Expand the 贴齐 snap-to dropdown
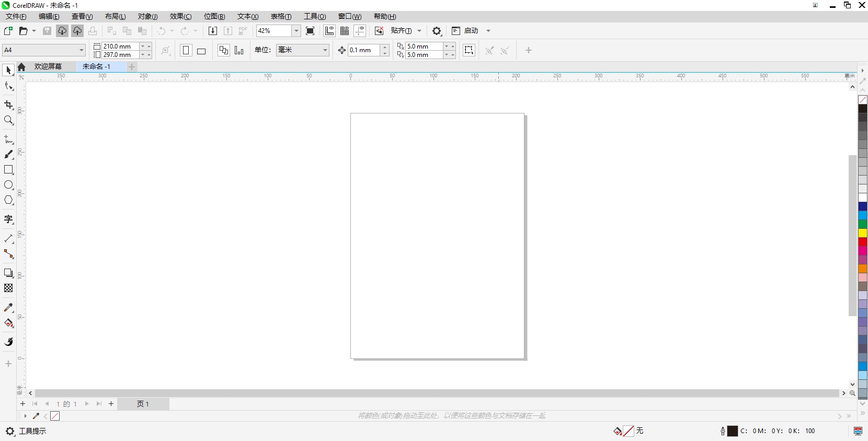Image resolution: width=868 pixels, height=441 pixels. (x=419, y=31)
